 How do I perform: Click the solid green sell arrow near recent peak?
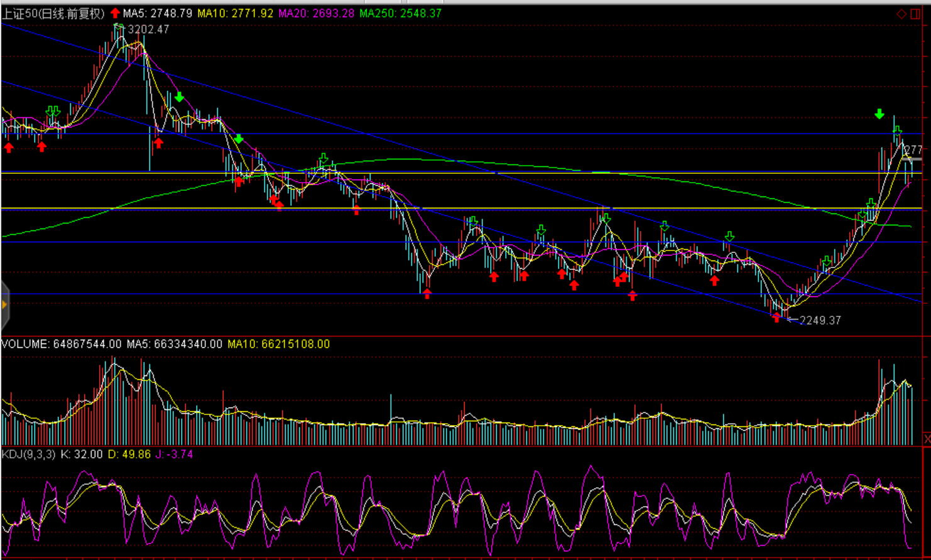(879, 114)
